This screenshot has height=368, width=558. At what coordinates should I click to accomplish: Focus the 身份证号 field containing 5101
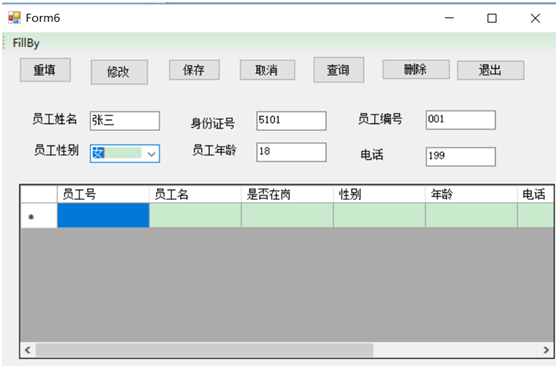click(x=291, y=121)
